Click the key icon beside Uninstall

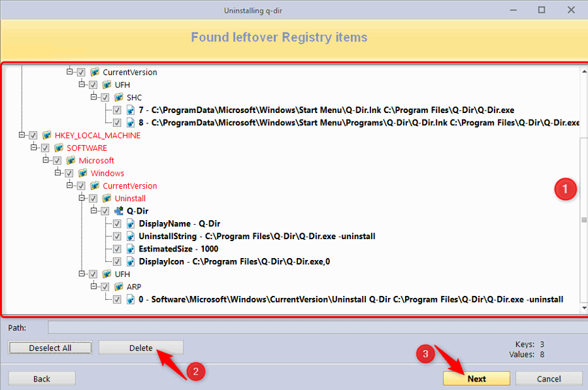pos(107,198)
